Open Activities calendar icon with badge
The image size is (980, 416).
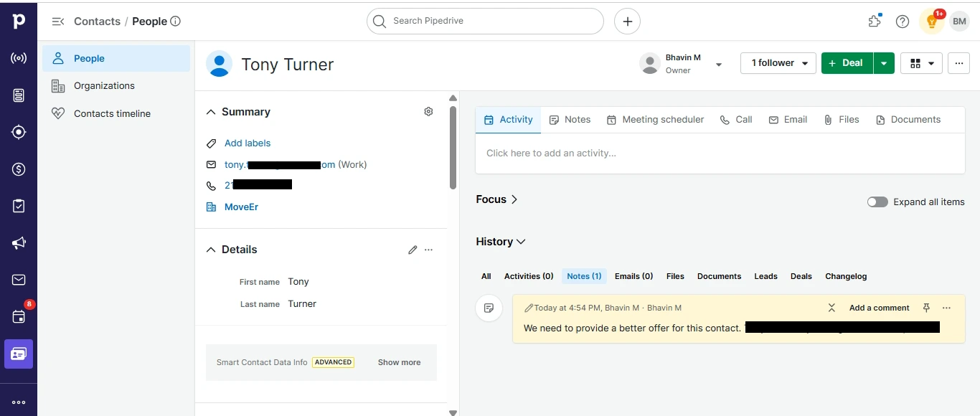tap(19, 316)
